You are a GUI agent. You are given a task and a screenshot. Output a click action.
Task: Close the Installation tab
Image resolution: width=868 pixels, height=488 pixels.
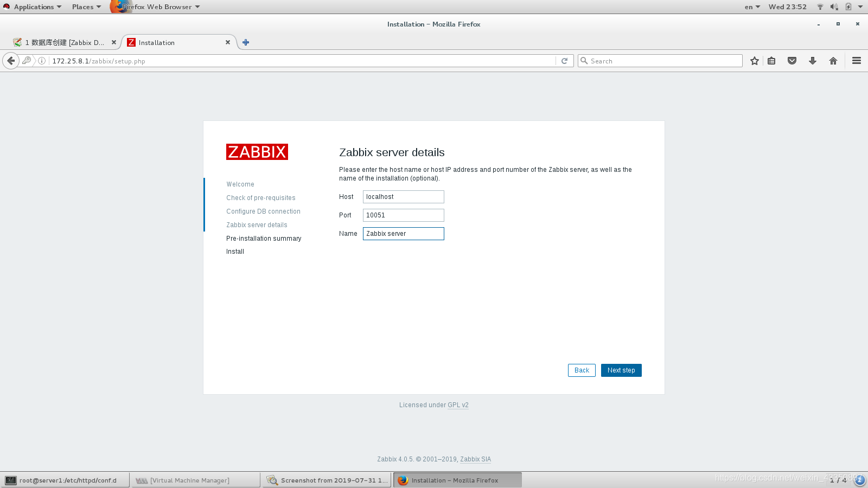click(228, 42)
